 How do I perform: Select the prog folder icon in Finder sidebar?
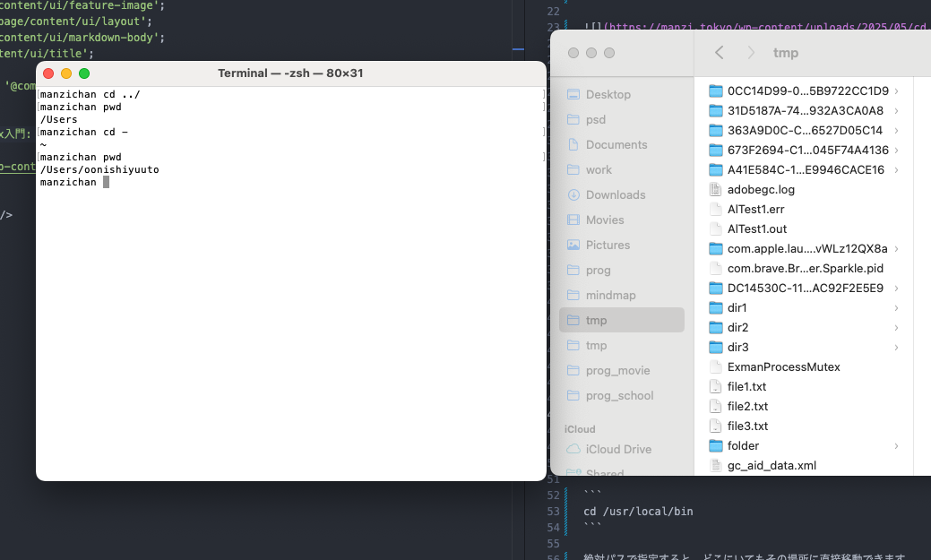click(573, 271)
